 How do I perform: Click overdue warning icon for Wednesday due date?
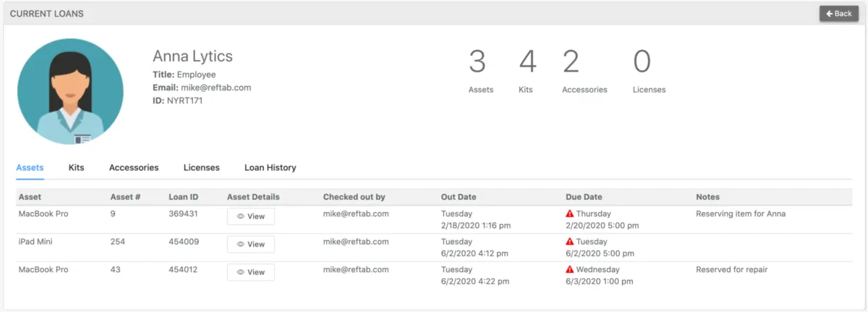570,270
